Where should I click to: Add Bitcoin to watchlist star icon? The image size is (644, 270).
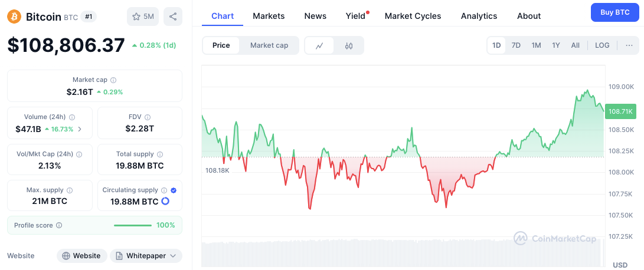click(136, 17)
